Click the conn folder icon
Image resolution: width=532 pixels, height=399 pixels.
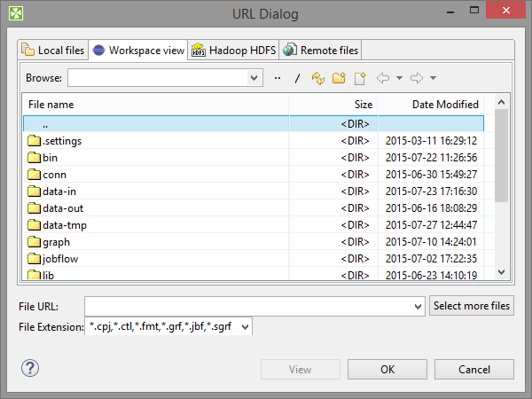[34, 175]
